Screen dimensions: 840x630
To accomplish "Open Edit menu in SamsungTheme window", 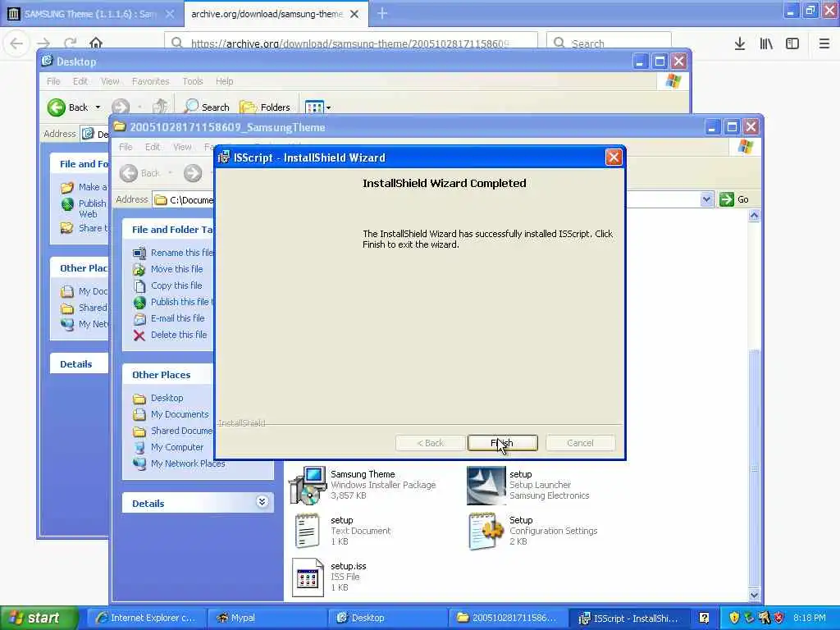I will tap(152, 147).
